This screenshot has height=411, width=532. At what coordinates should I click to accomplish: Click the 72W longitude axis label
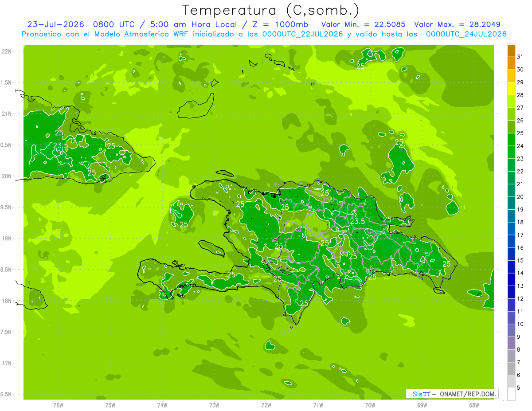pyautogui.click(x=266, y=405)
